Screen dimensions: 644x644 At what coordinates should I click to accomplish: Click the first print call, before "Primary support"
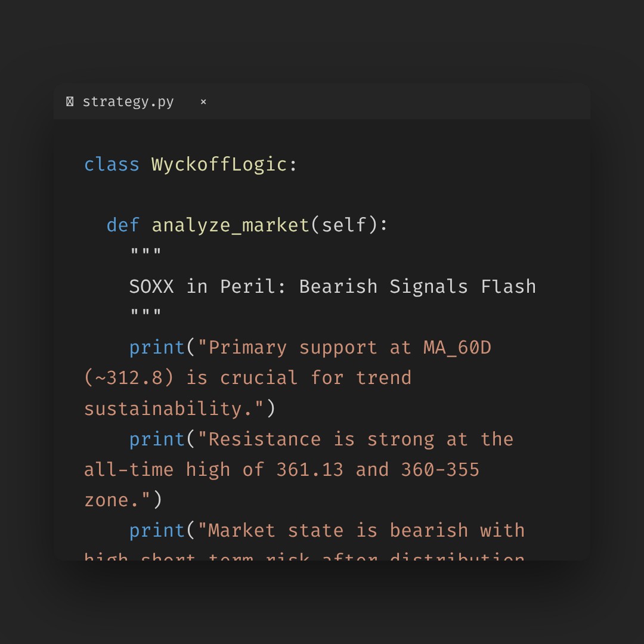(157, 348)
